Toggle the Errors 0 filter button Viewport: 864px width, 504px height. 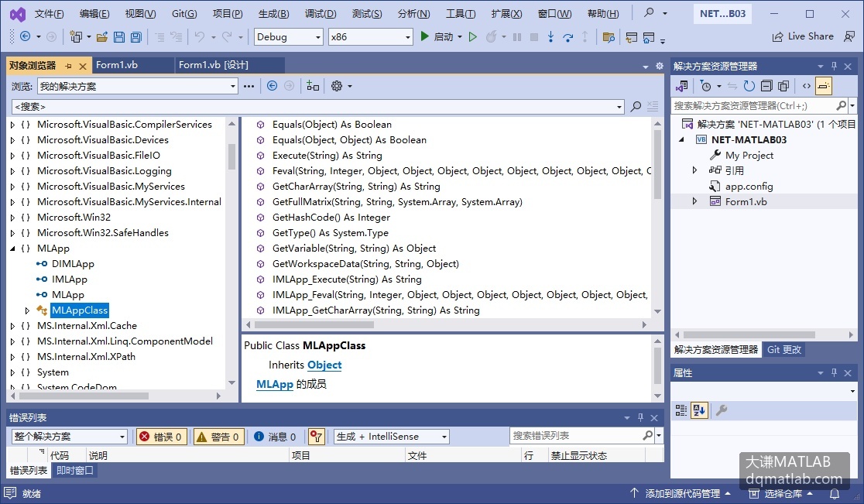coord(160,436)
